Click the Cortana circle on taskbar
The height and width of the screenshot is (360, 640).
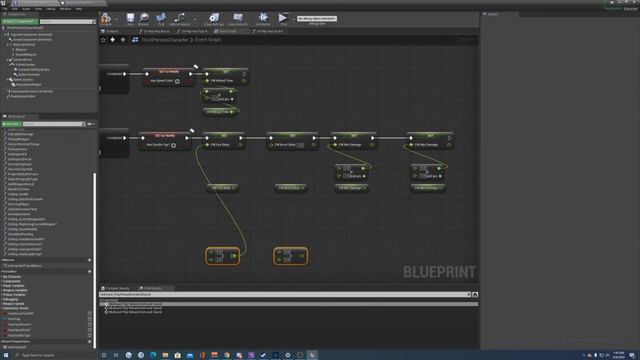pos(104,355)
